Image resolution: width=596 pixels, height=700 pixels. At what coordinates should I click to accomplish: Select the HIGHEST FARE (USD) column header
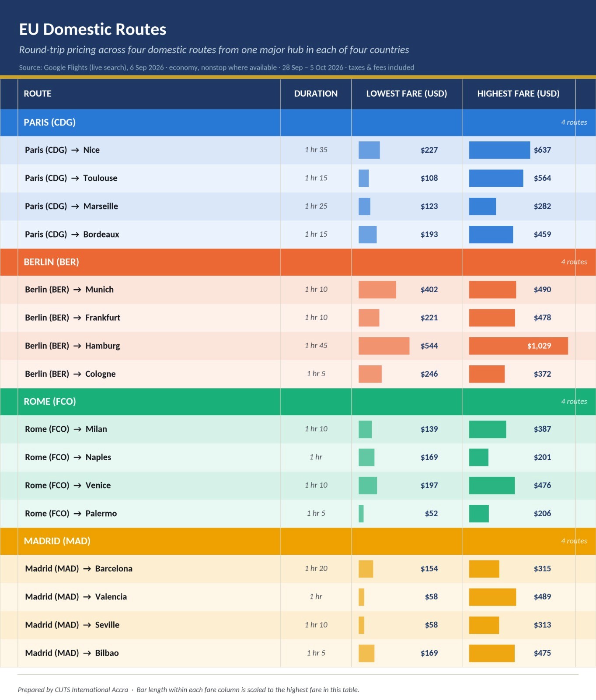point(518,94)
